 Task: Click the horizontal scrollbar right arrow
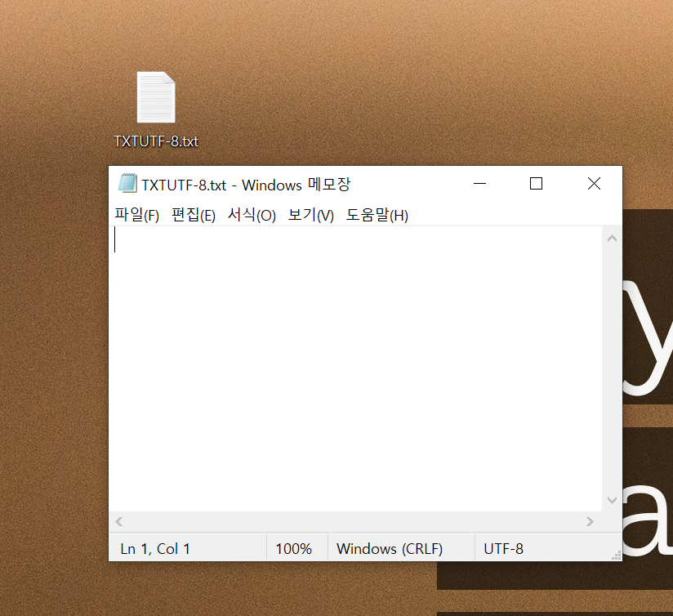tap(590, 521)
